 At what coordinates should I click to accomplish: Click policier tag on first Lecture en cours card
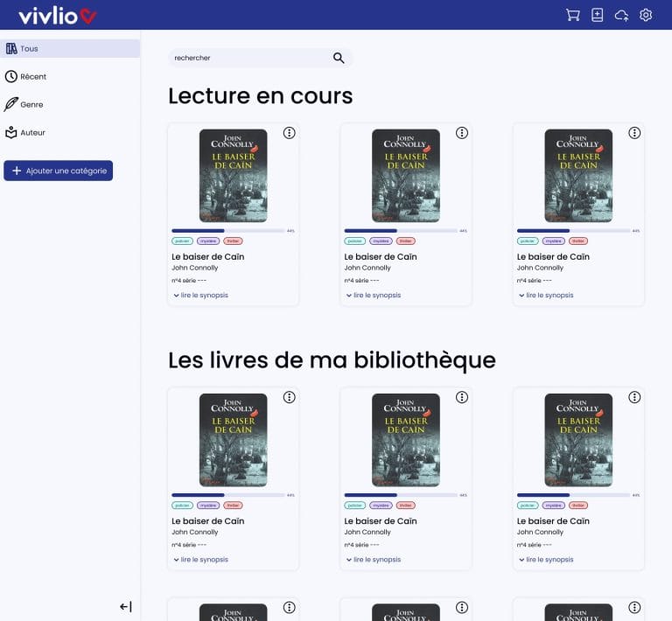[183, 241]
